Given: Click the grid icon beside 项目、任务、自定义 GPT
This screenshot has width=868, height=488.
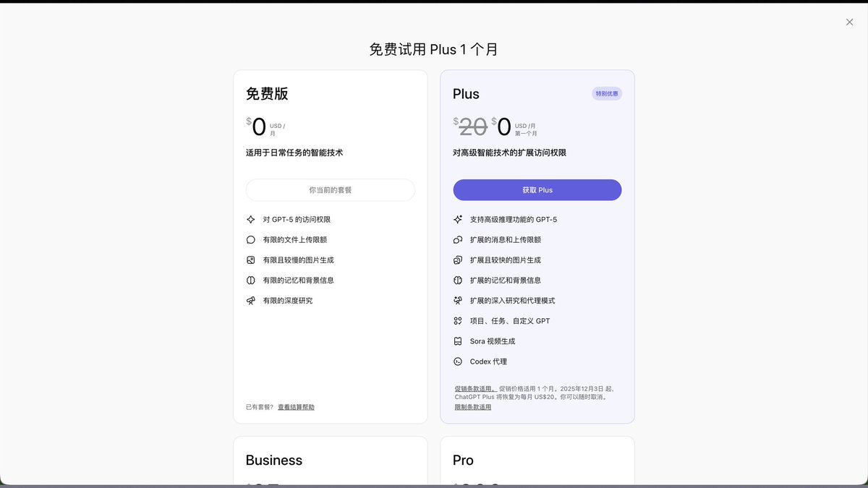Looking at the screenshot, I should pos(458,320).
